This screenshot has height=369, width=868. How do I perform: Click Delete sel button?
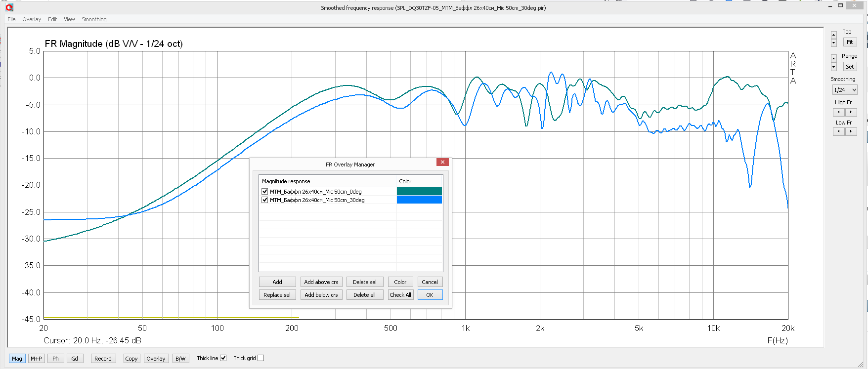coord(365,282)
